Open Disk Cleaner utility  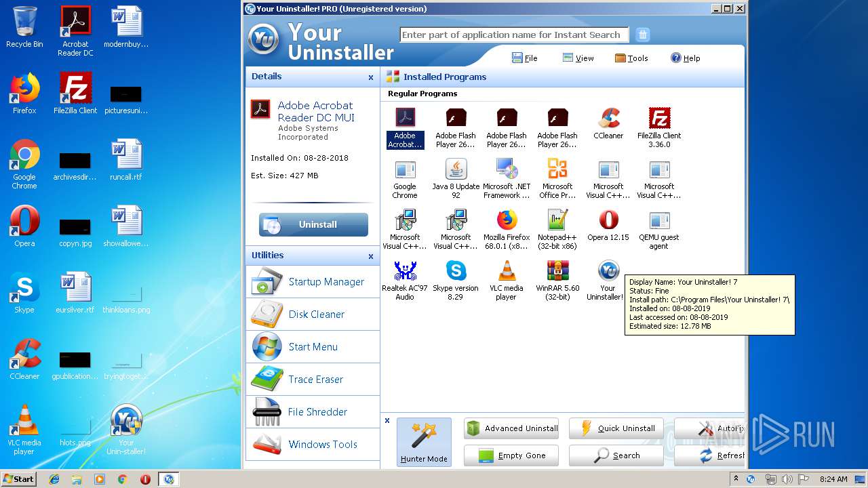coord(313,314)
